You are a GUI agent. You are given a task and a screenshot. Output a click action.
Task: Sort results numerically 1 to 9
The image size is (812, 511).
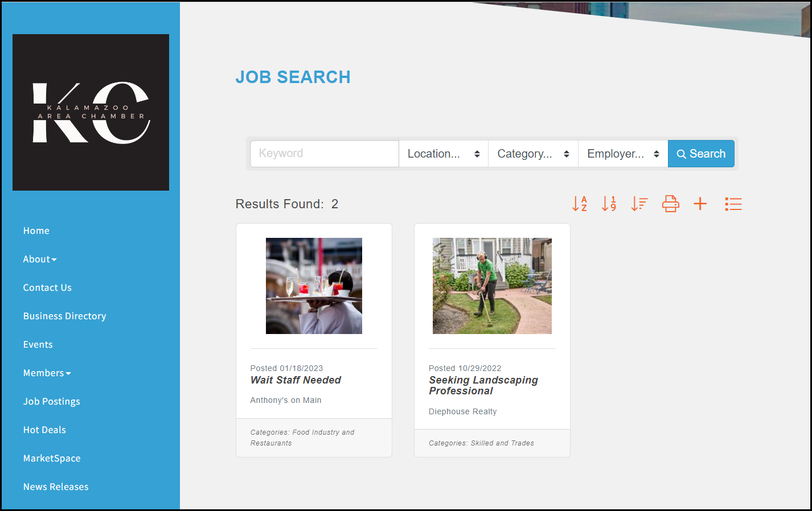coord(609,204)
